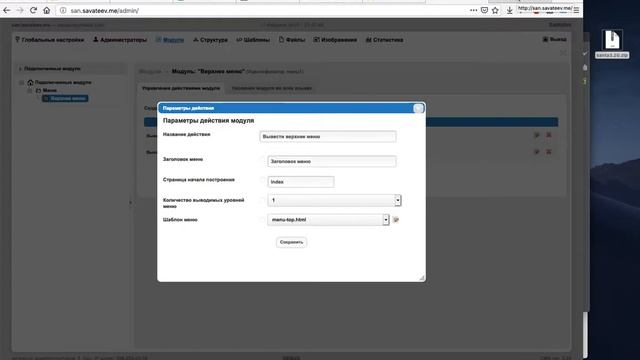Collapse the Подключенные модули root tree expander

[22, 82]
